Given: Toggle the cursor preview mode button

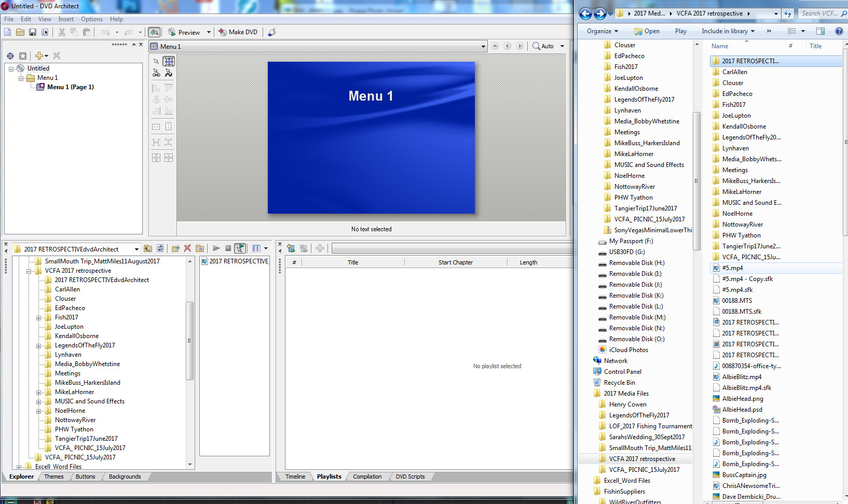Looking at the screenshot, I should (240, 248).
